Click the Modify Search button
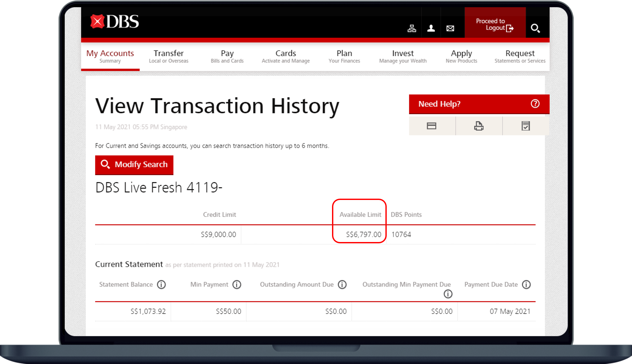632x364 pixels. click(x=134, y=165)
